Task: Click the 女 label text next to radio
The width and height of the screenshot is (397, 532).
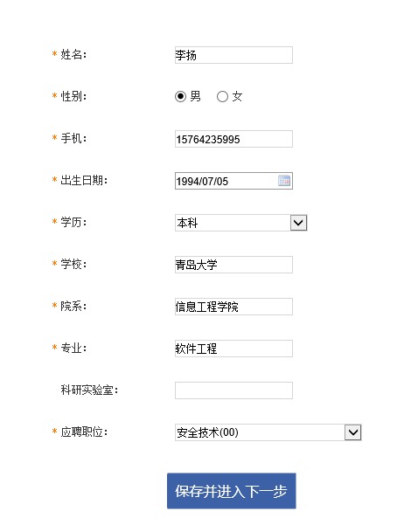Action: click(237, 96)
